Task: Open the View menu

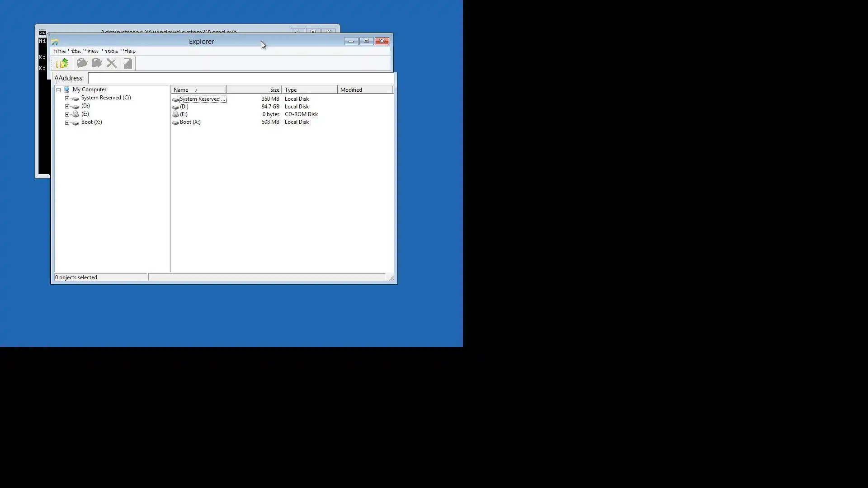Action: coord(92,51)
